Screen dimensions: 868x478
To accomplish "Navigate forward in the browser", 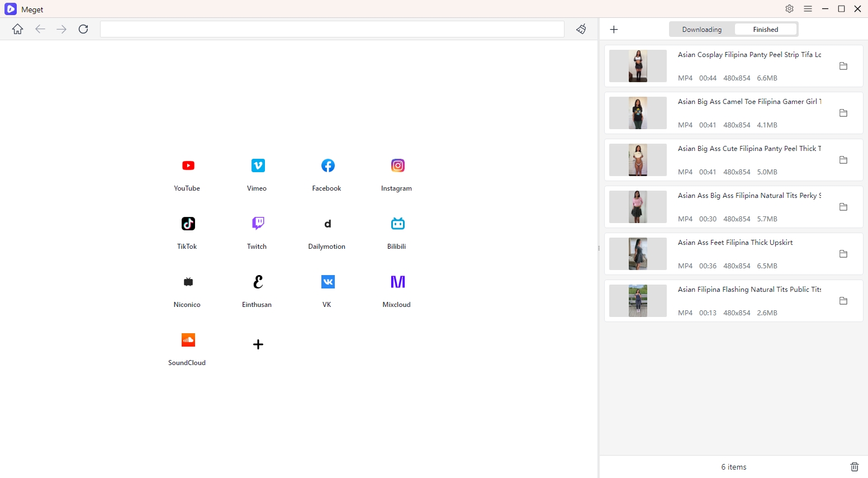I will pos(61,29).
